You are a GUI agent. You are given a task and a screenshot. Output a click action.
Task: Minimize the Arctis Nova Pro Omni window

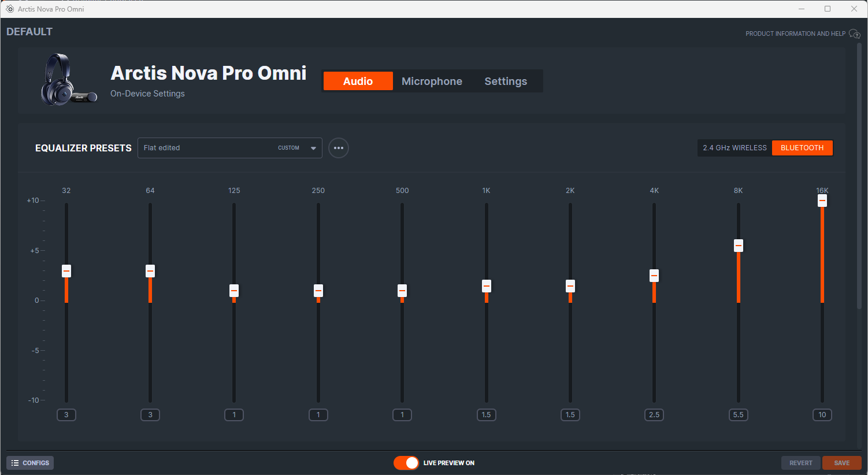tap(802, 9)
